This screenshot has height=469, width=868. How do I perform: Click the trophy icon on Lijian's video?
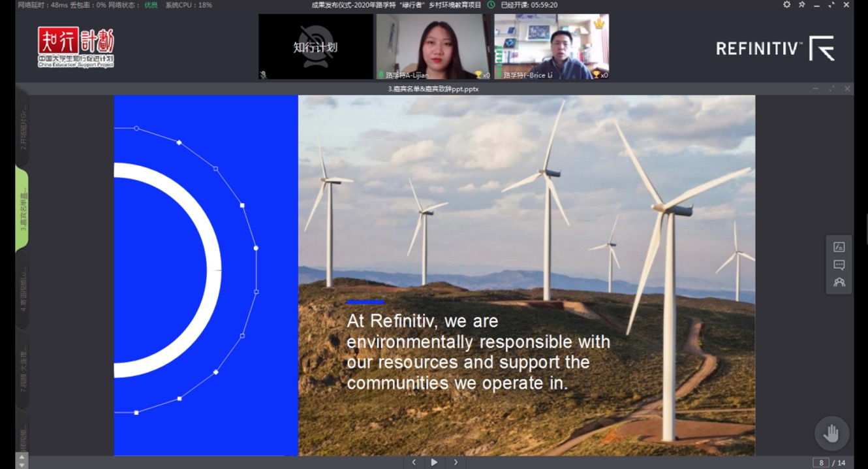click(478, 75)
